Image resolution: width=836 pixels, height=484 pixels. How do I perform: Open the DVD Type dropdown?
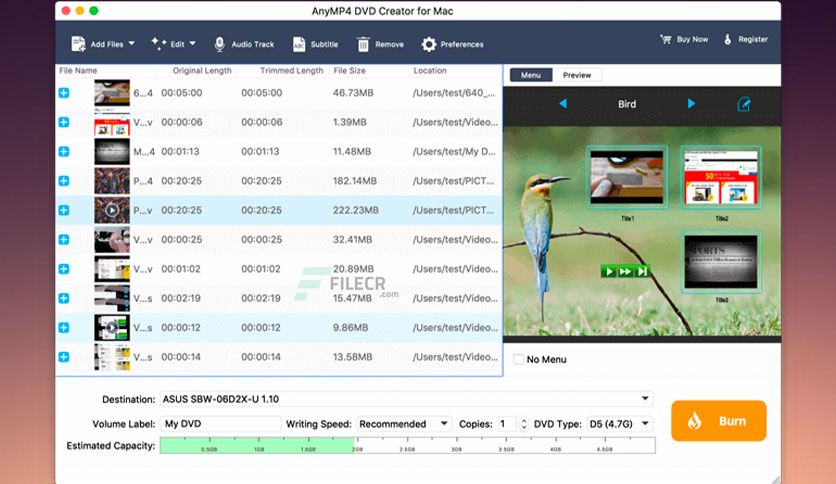(620, 424)
